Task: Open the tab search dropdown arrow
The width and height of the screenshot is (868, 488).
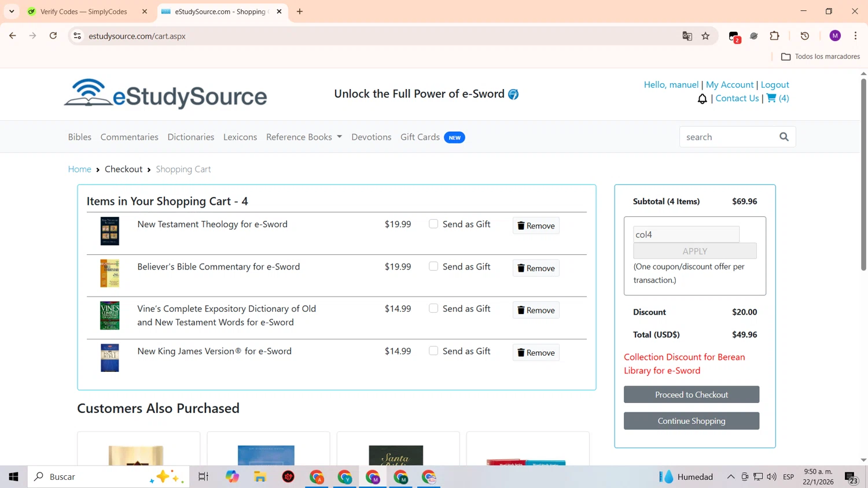Action: pos(12,12)
